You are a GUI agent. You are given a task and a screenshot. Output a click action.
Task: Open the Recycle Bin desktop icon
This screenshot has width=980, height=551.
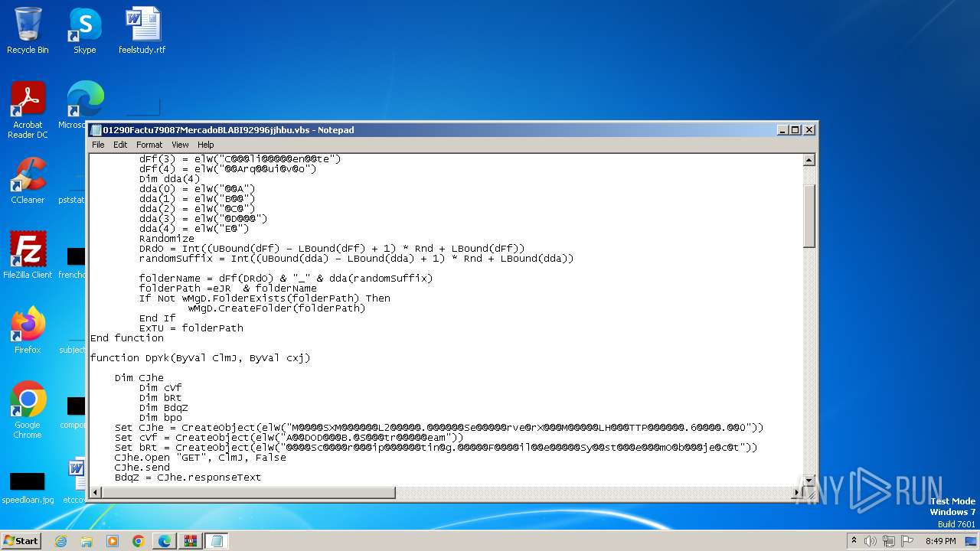click(28, 31)
